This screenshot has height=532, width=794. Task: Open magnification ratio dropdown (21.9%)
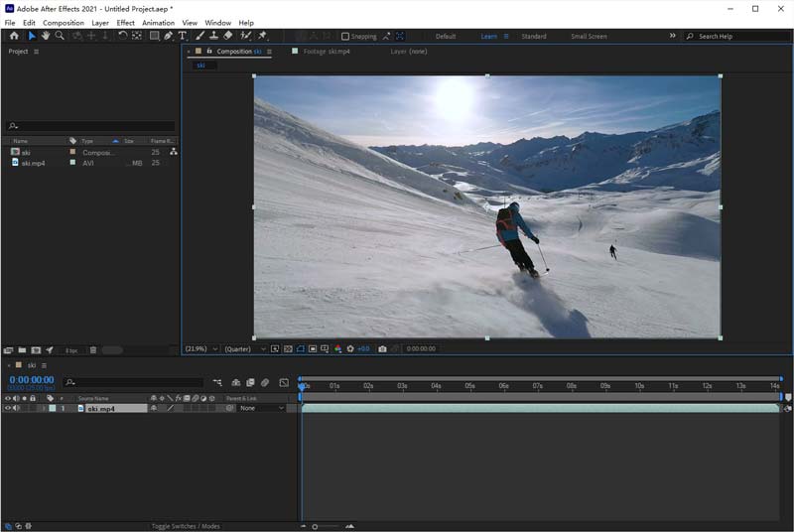coord(201,348)
